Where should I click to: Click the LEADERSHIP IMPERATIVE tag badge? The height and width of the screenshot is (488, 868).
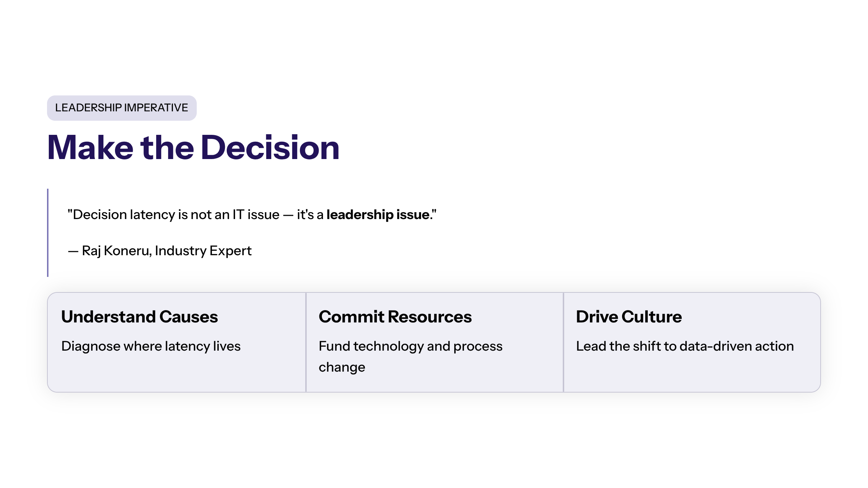click(122, 108)
